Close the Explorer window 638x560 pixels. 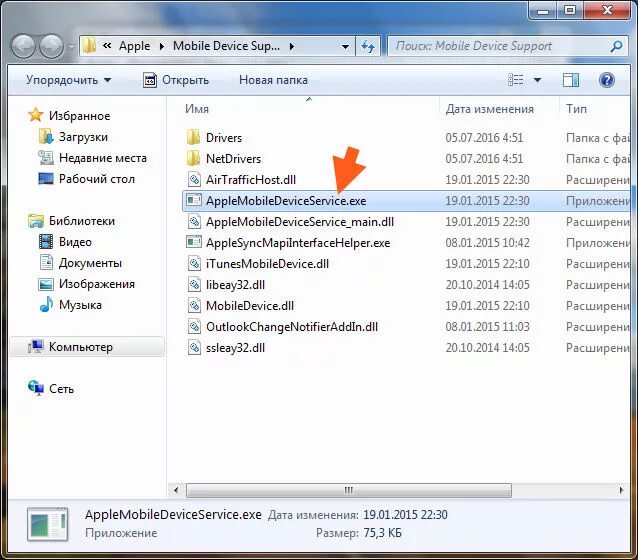click(607, 10)
